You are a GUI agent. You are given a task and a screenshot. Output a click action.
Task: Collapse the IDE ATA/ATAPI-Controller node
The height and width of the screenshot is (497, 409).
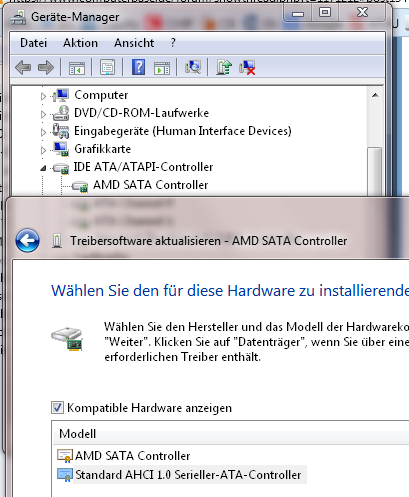[43, 168]
